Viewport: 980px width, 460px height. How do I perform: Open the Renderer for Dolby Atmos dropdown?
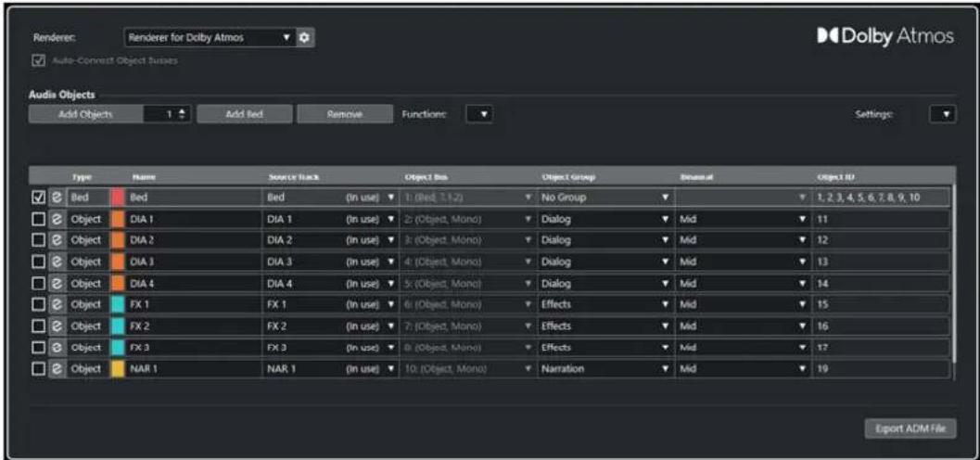210,38
